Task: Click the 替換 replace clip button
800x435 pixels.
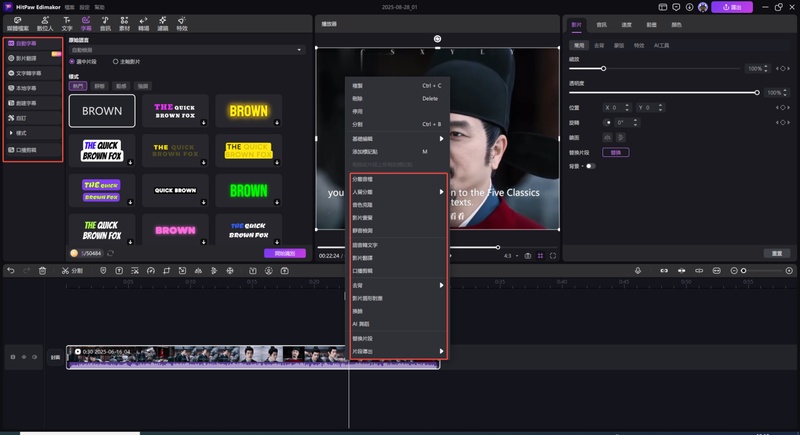Action: tap(616, 152)
